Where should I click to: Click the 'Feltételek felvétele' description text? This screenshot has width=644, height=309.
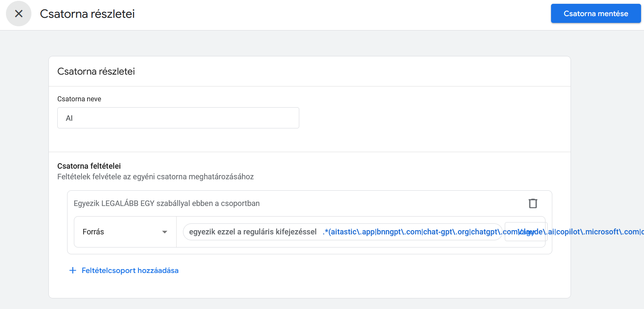pyautogui.click(x=155, y=177)
